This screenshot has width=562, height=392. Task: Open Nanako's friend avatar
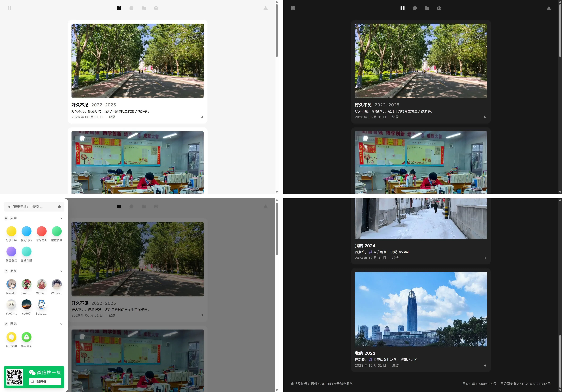[11, 284]
